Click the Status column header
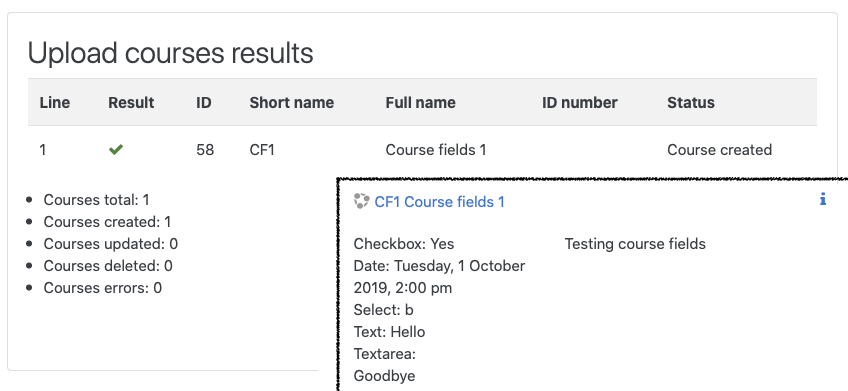This screenshot has height=391, width=848. 691,103
